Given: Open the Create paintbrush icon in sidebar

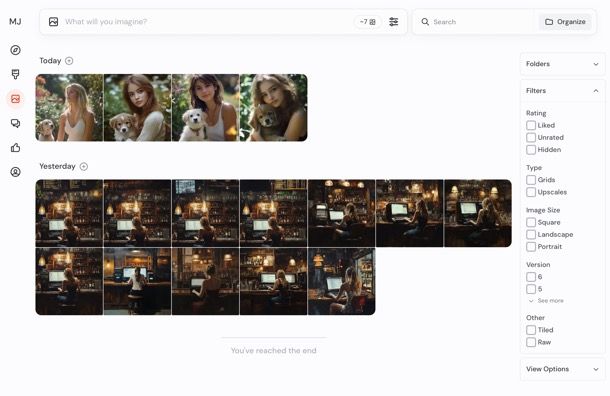Looking at the screenshot, I should point(16,74).
